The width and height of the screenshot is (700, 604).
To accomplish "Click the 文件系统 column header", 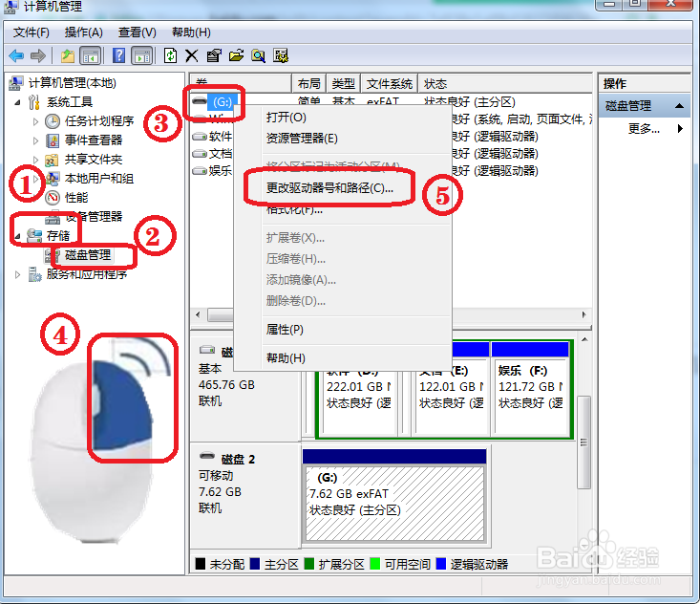I will (390, 83).
